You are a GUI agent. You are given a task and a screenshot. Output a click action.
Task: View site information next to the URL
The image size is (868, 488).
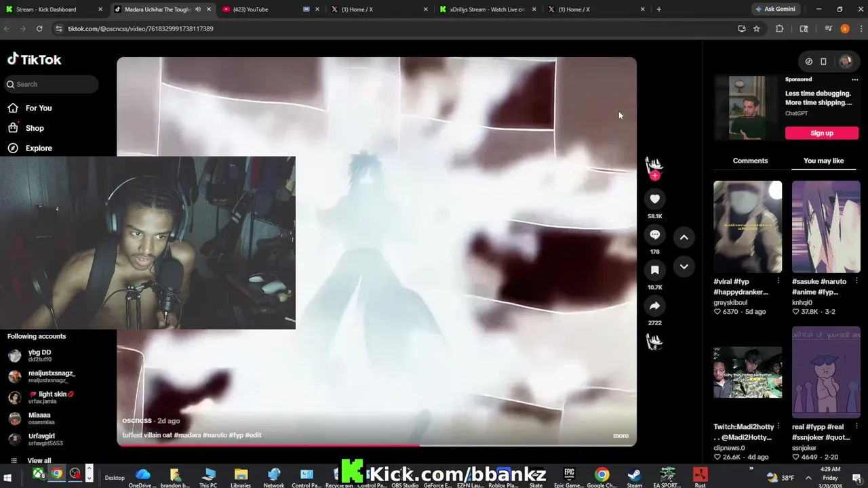point(59,28)
